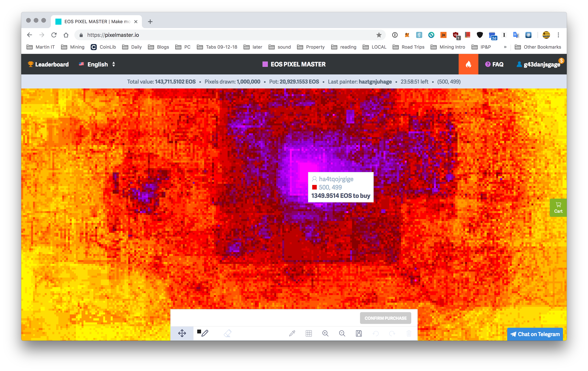Click ha4tqojrgige owner name in tooltip

click(336, 179)
